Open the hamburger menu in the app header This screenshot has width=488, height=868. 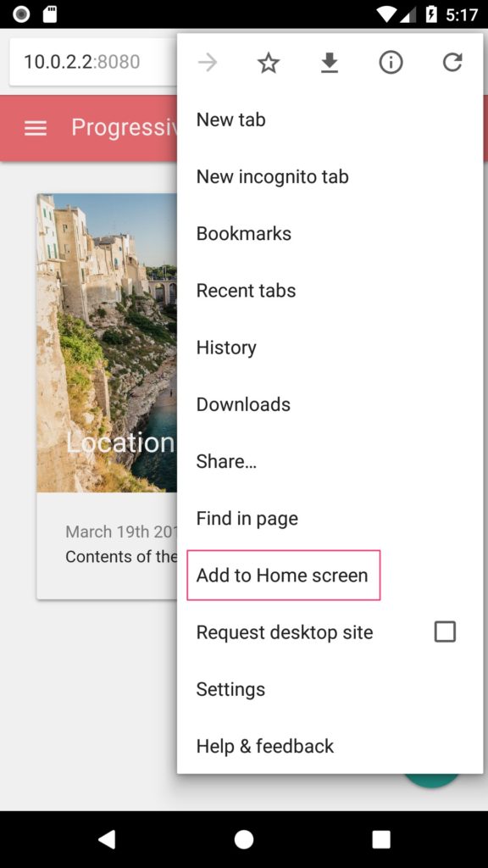(36, 129)
